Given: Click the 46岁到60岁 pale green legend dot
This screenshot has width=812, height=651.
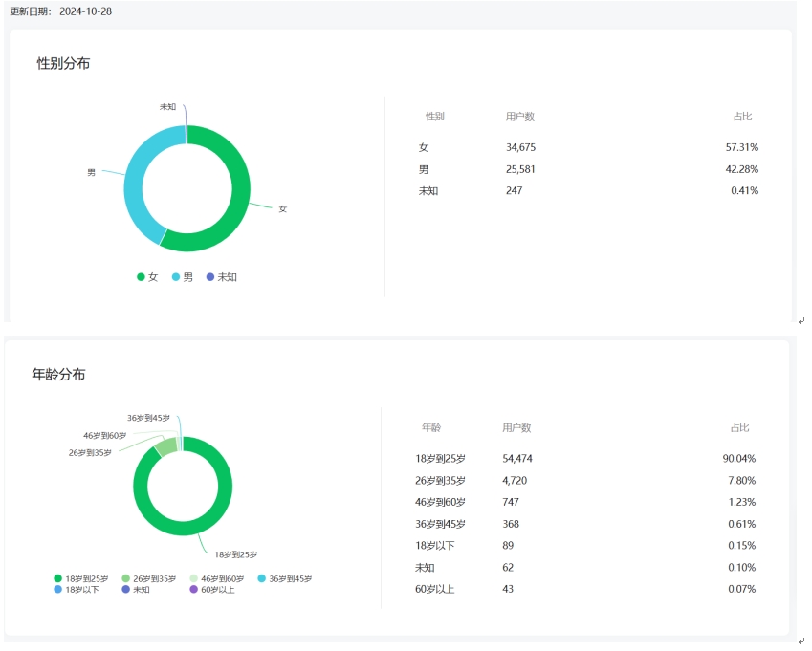Looking at the screenshot, I should pos(194,578).
